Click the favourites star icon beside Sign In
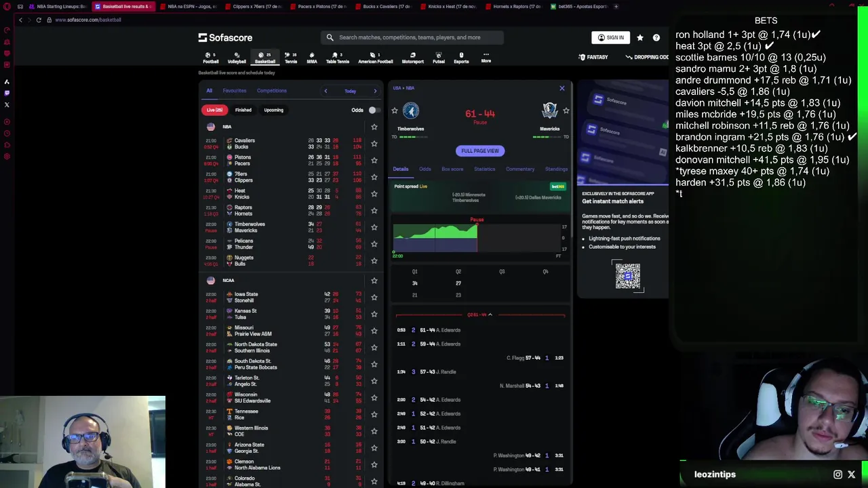Image resolution: width=868 pixels, height=488 pixels. click(x=639, y=37)
